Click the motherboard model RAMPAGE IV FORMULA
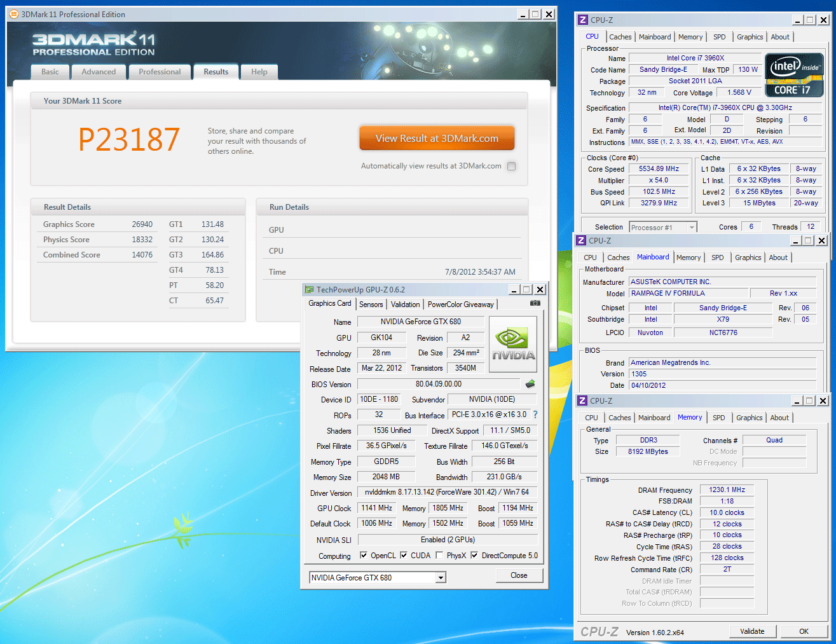The image size is (836, 644). click(x=689, y=294)
